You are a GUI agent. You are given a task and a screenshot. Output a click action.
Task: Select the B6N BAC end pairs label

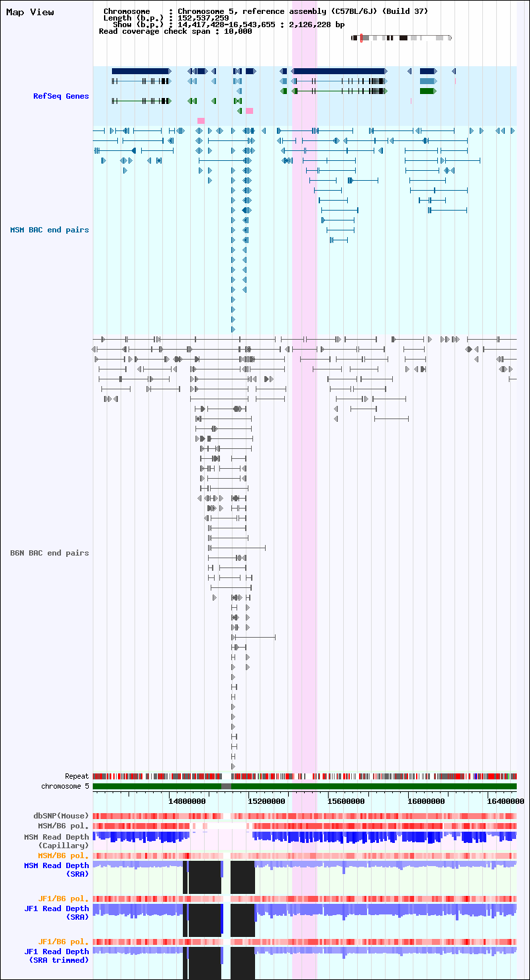[50, 553]
